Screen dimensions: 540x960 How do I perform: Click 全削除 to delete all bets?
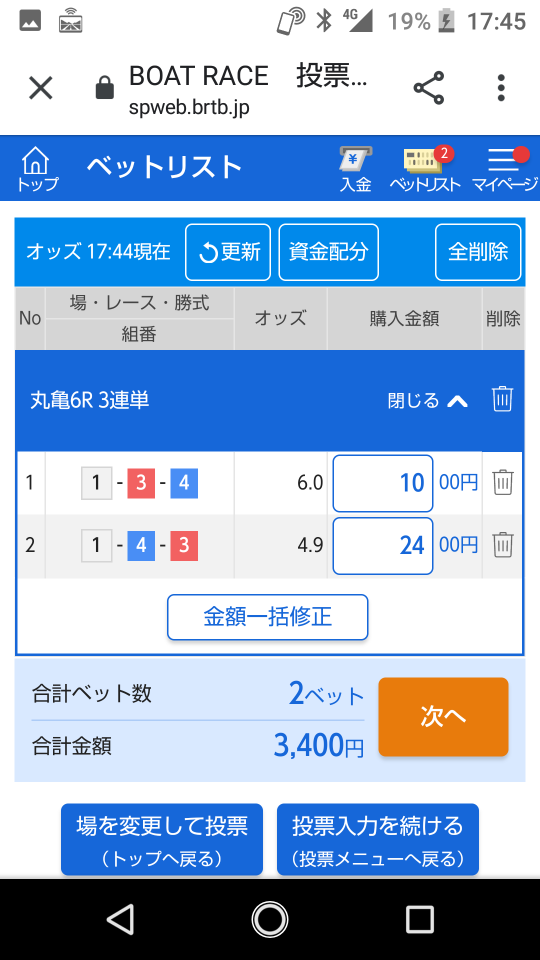pyautogui.click(x=478, y=252)
